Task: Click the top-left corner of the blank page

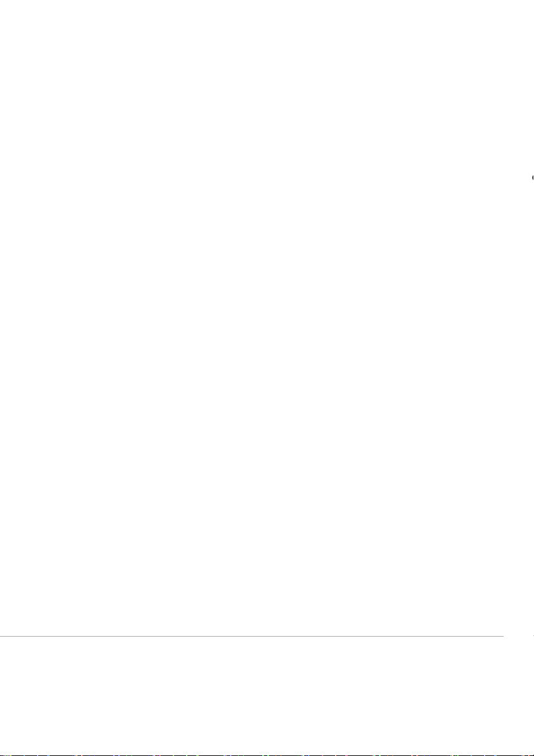Action: point(3,3)
